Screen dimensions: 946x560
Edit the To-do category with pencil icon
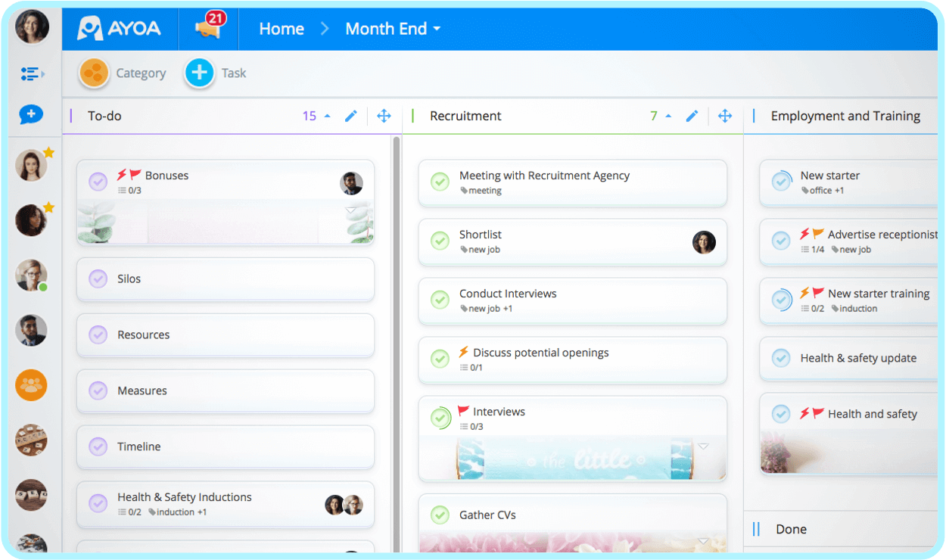tap(351, 116)
